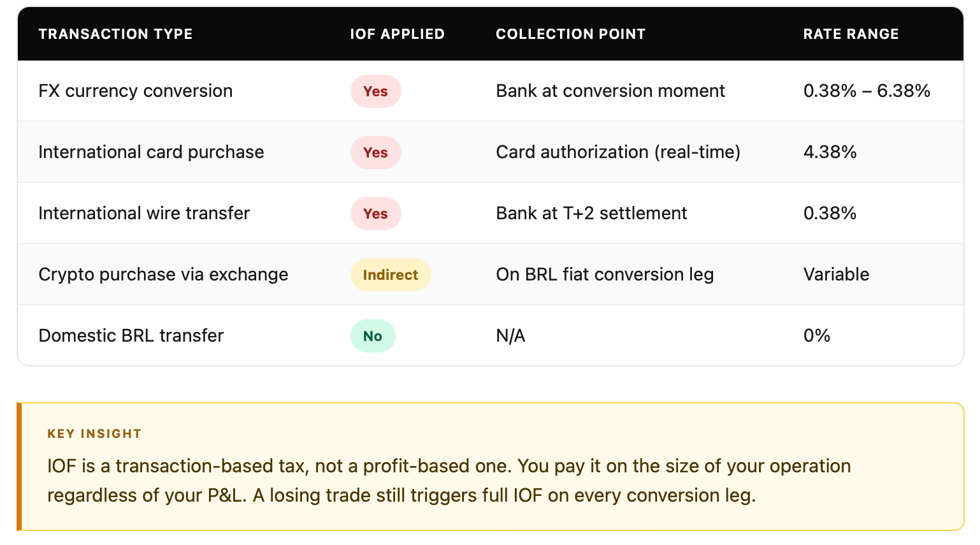
Task: Click Crypto purchase via exchange label
Action: pyautogui.click(x=163, y=275)
